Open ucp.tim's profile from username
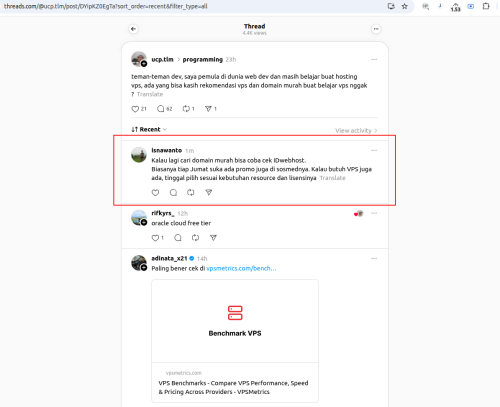Screen dimensions: 500x407 click(162, 59)
